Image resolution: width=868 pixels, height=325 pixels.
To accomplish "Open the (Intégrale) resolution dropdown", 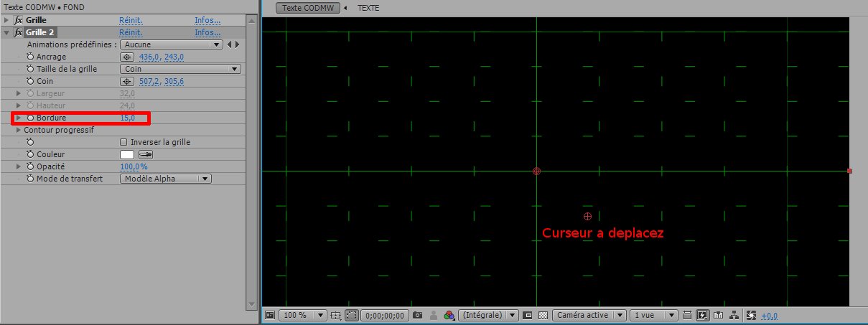I will click(489, 315).
